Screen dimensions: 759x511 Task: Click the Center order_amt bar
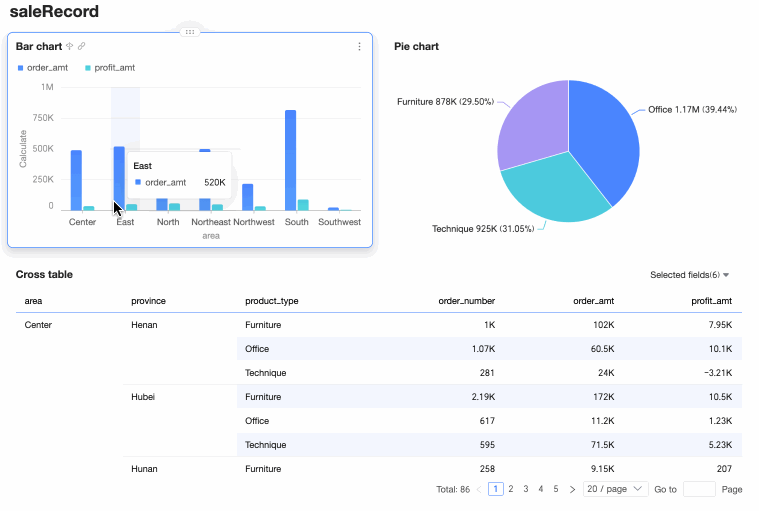point(76,180)
